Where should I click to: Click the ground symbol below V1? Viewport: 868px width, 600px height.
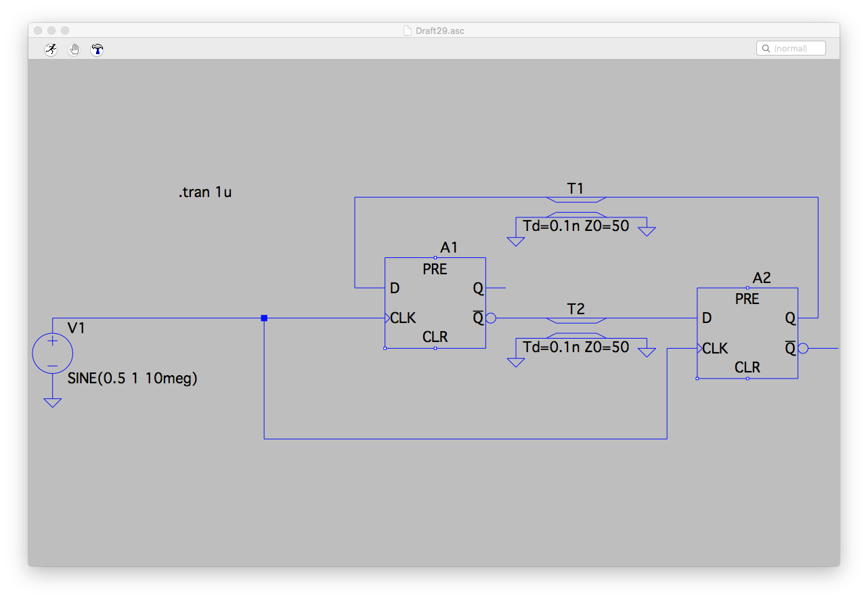tap(53, 402)
